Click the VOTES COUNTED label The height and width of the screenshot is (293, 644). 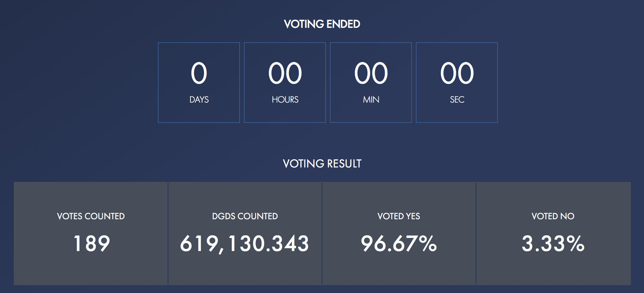pyautogui.click(x=91, y=216)
